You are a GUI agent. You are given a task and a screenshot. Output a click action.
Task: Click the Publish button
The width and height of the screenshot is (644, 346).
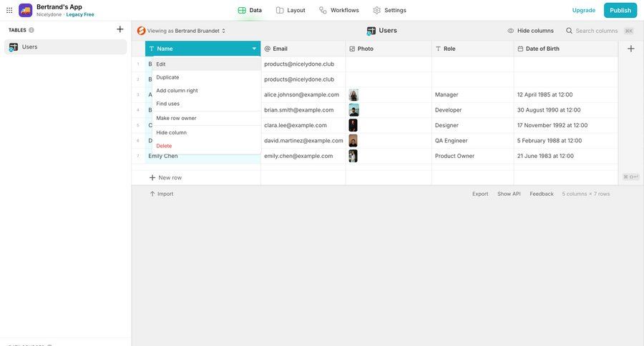pyautogui.click(x=620, y=10)
